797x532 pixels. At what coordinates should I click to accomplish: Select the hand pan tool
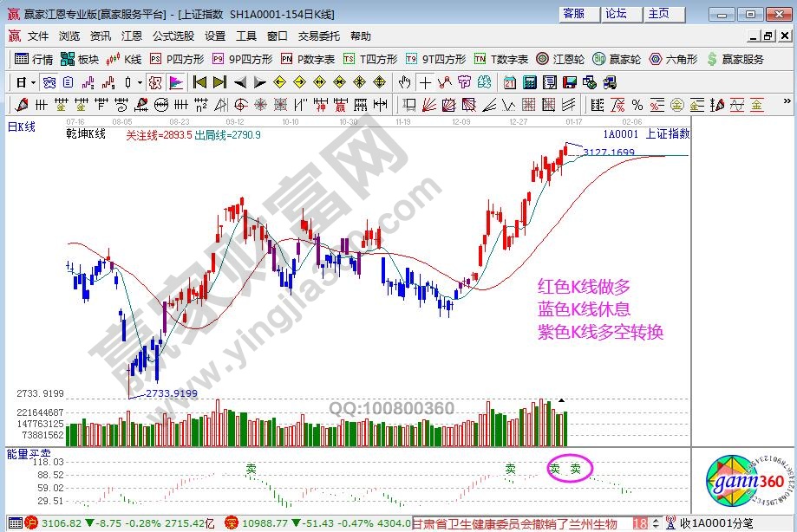[404, 82]
